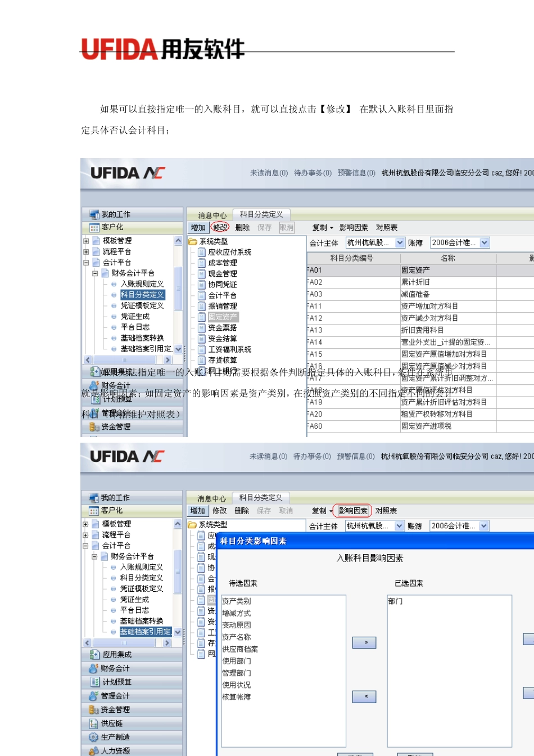
Task: Select 平台日志 in first screenshot tree
Action: pyautogui.click(x=135, y=327)
